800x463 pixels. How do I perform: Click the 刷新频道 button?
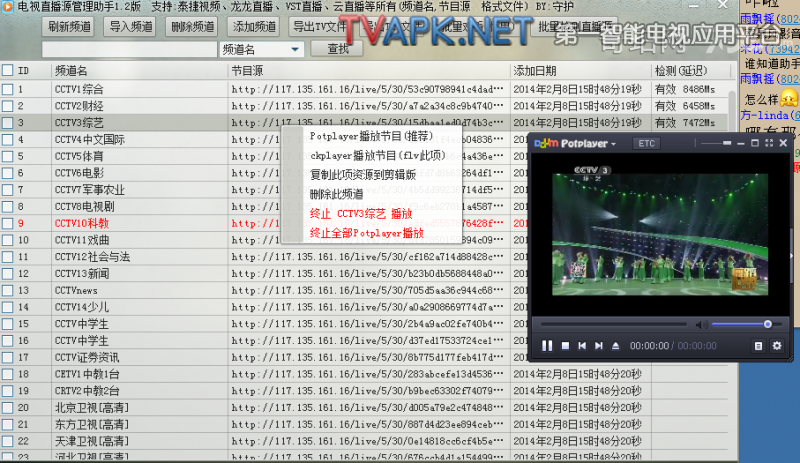point(69,27)
